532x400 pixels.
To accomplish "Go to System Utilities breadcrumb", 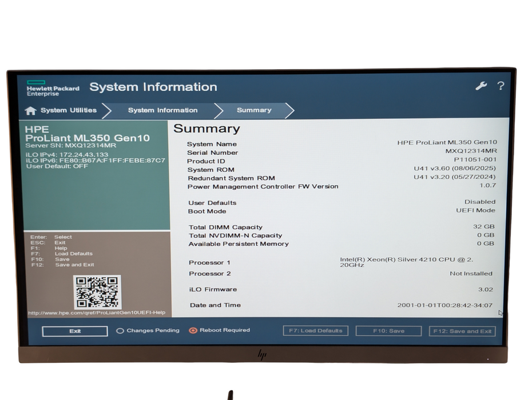I will tap(69, 110).
